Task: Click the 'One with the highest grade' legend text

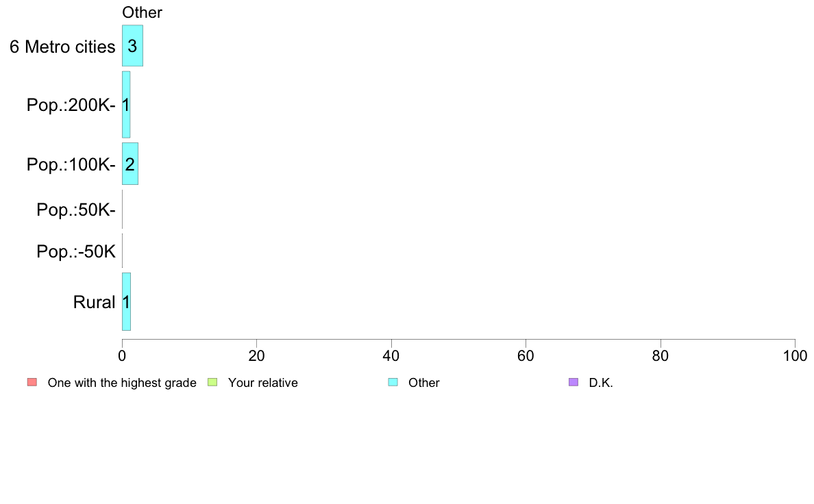Action: click(x=122, y=383)
